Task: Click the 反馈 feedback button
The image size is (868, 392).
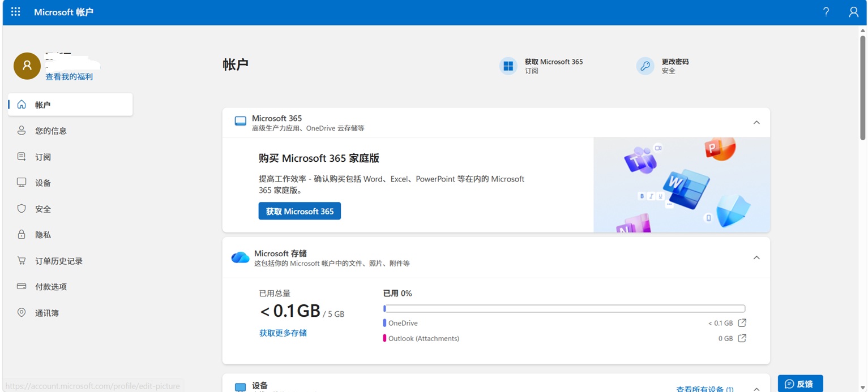Action: click(x=800, y=384)
